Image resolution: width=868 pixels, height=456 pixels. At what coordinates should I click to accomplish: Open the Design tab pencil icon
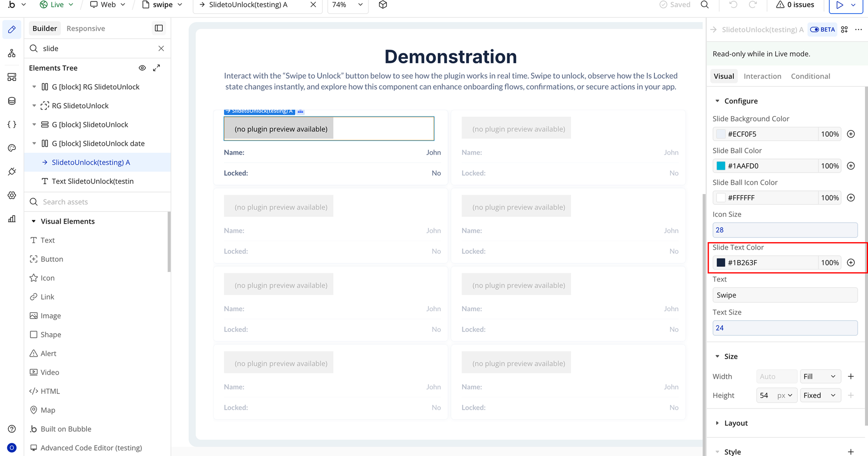(12, 29)
